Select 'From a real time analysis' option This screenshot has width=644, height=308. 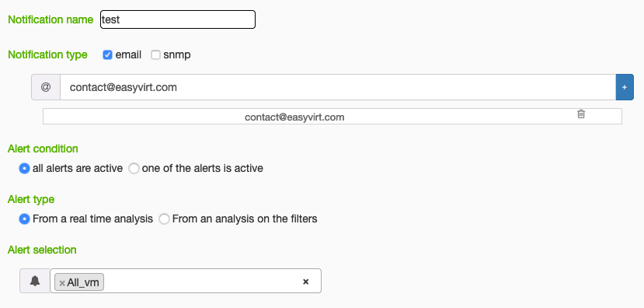(24, 219)
